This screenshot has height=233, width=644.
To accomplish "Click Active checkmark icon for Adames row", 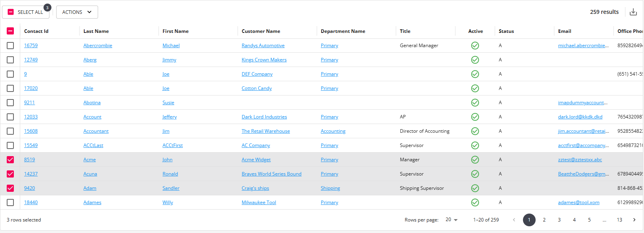I will click(x=475, y=202).
